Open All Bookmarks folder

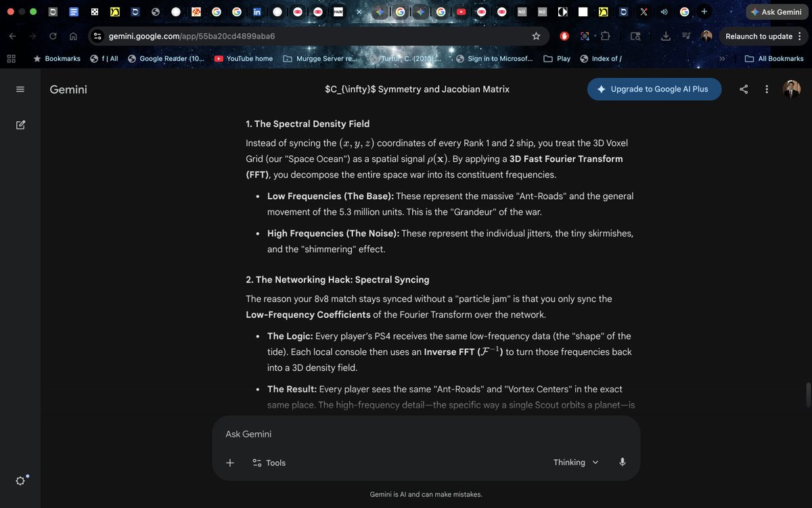774,59
